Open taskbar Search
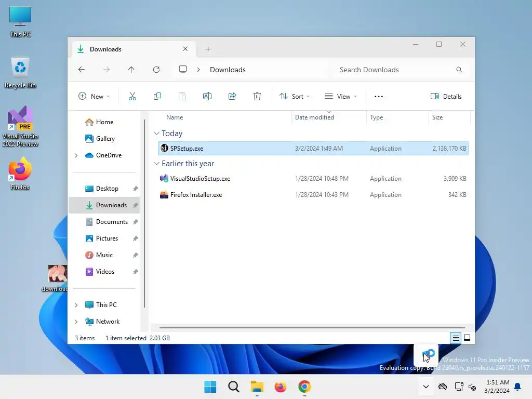Image resolution: width=532 pixels, height=399 pixels. (234, 387)
